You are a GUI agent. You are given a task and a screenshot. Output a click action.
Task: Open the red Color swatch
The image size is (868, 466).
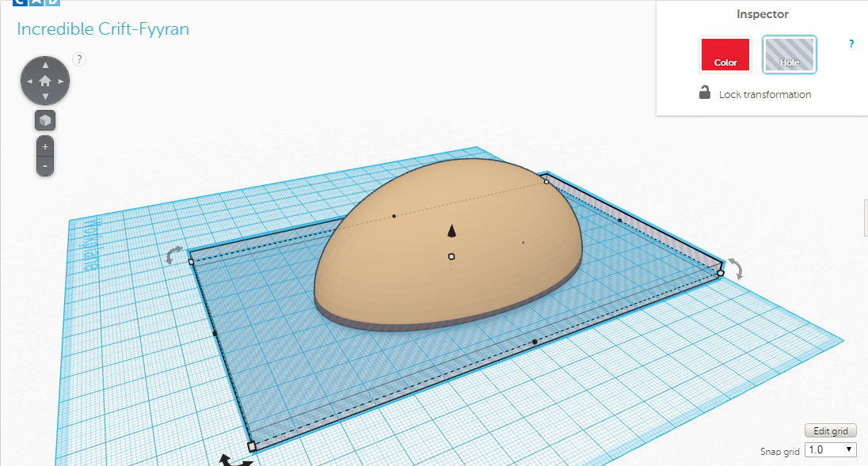(x=725, y=54)
